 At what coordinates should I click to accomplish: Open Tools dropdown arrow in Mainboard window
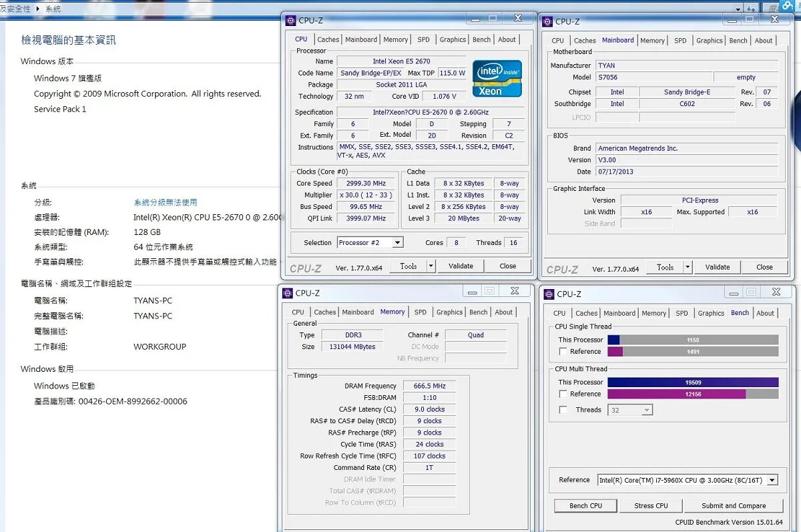[688, 267]
